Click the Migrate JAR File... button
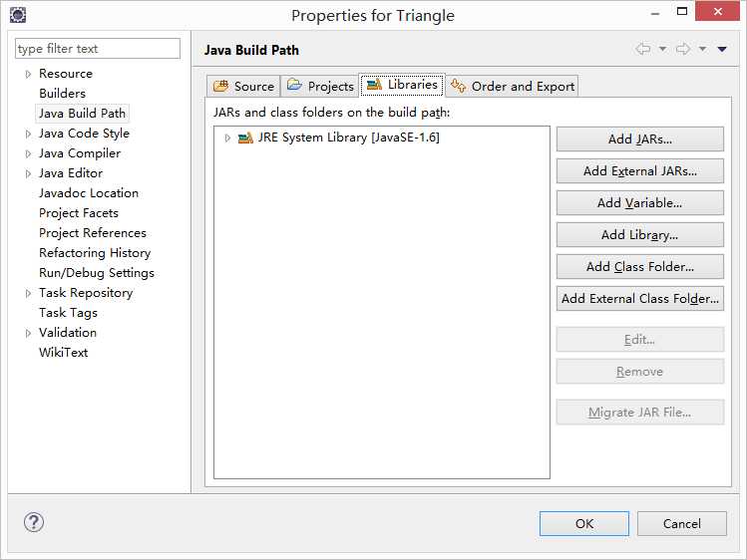747x560 pixels. tap(640, 413)
